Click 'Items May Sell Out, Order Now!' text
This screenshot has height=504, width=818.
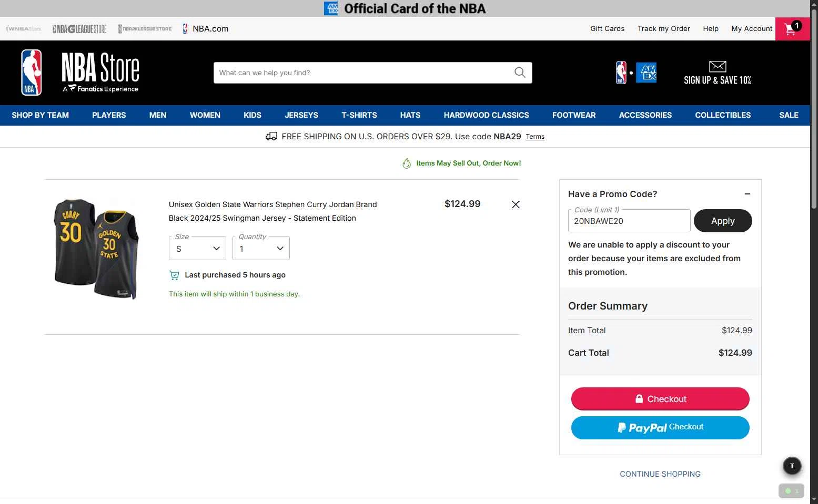tap(469, 163)
